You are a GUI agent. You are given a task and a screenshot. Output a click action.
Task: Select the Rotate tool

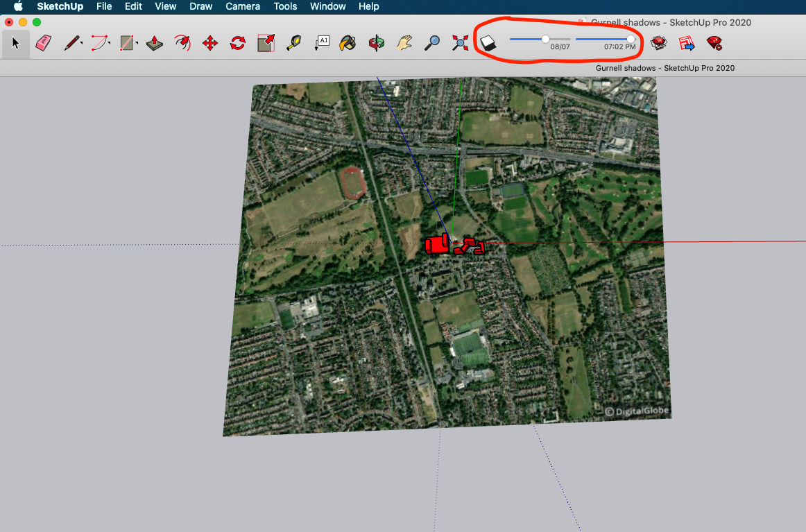[238, 43]
